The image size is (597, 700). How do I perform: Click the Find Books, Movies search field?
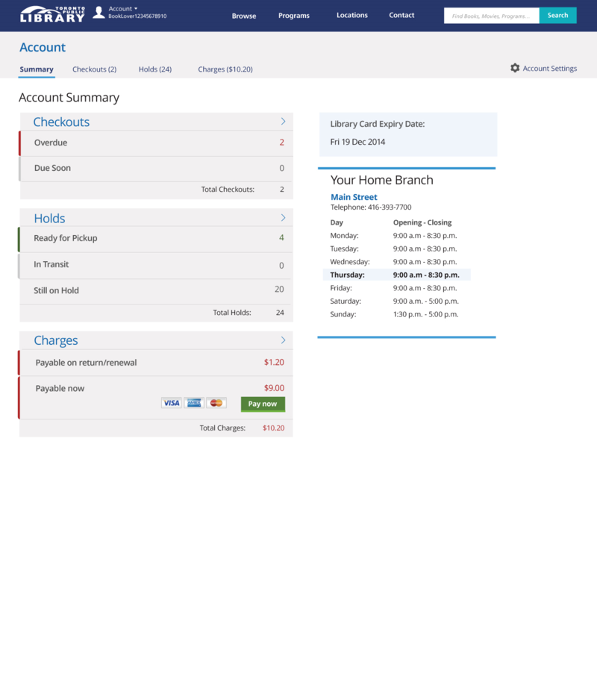pos(491,16)
